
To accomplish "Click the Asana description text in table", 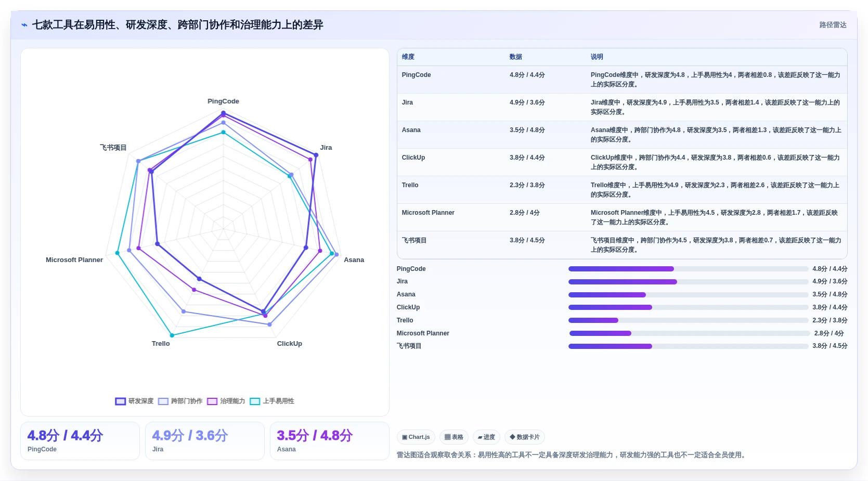I will point(716,135).
